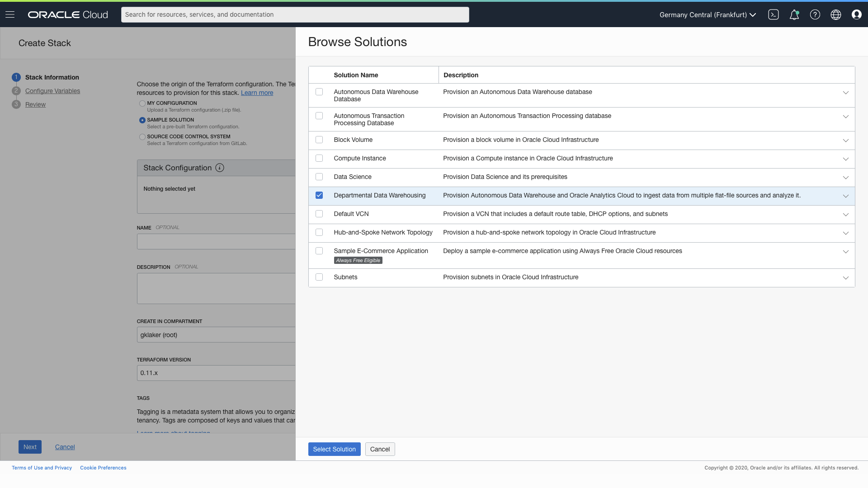Open the language globe icon

[835, 14]
